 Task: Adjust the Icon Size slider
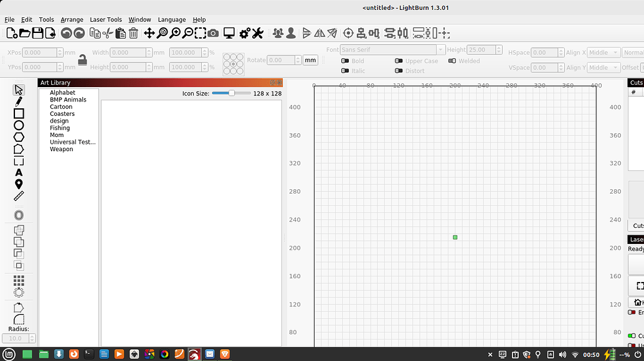pyautogui.click(x=231, y=93)
